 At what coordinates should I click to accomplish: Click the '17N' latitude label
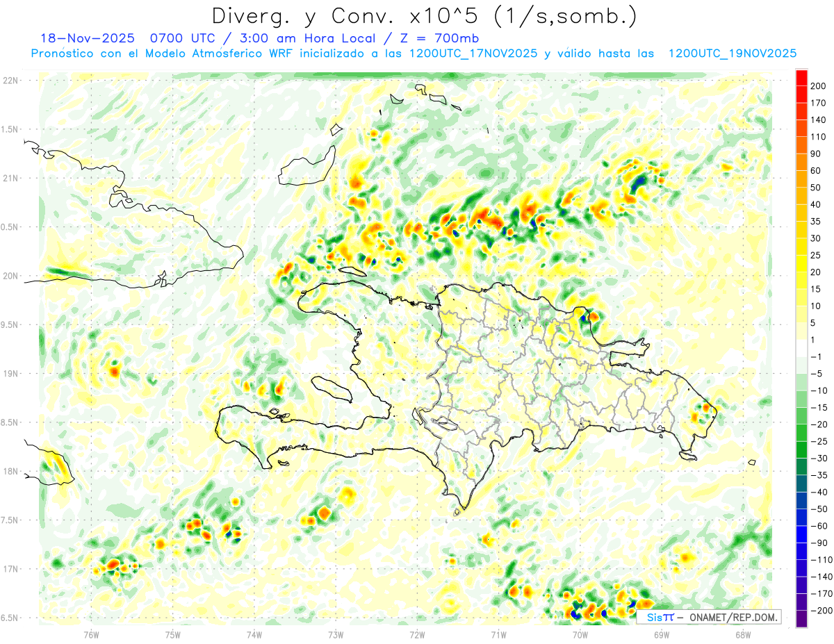click(10, 569)
